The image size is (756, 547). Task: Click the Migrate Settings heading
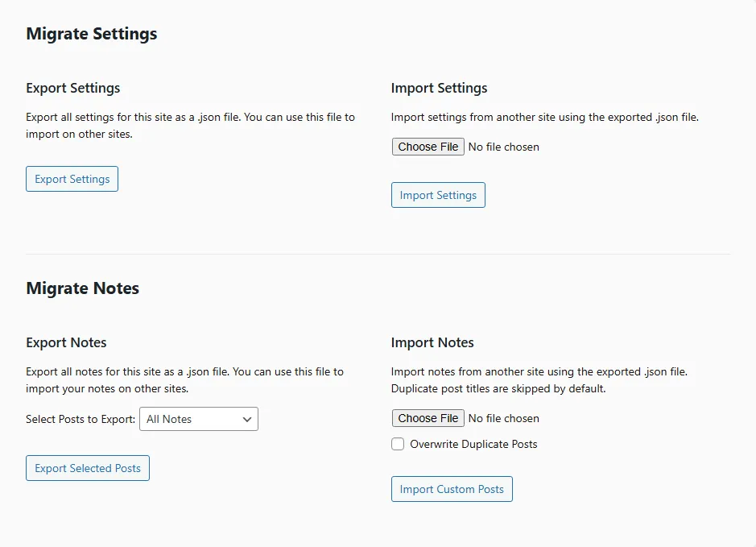[91, 34]
